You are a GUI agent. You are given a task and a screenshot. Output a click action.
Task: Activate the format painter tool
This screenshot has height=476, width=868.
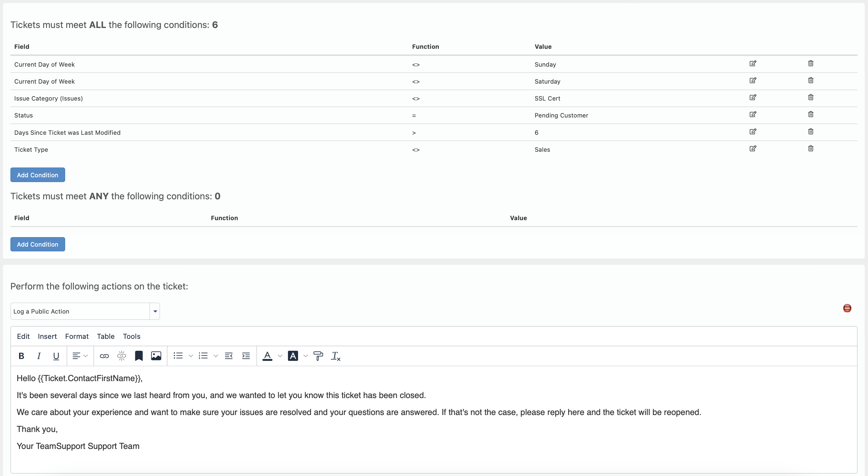click(x=318, y=356)
